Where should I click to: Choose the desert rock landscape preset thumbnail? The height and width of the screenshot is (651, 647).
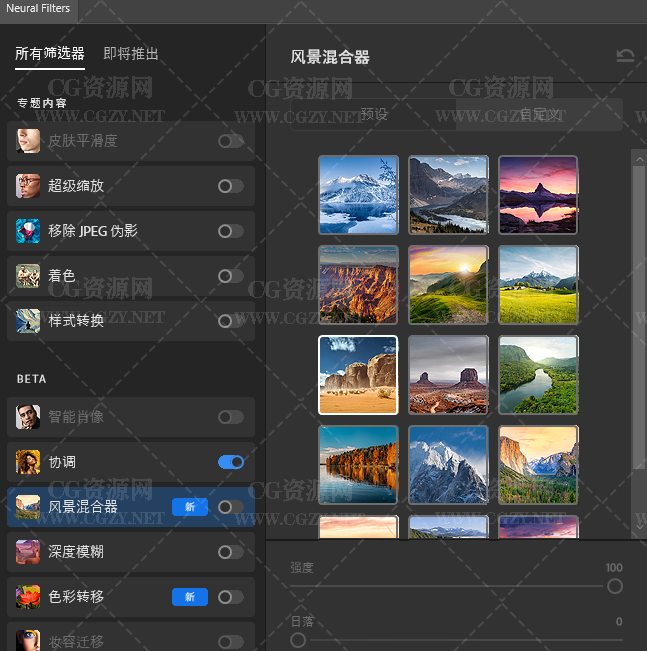point(358,375)
